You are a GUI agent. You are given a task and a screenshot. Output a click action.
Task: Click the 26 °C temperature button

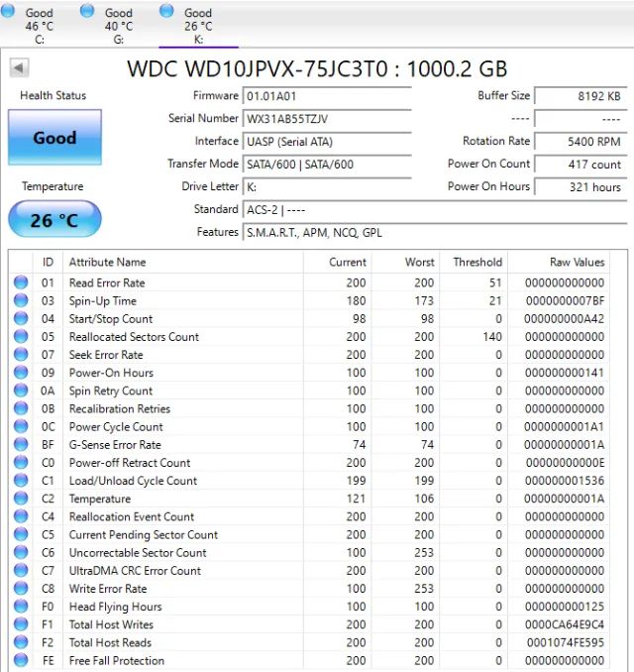click(x=54, y=219)
